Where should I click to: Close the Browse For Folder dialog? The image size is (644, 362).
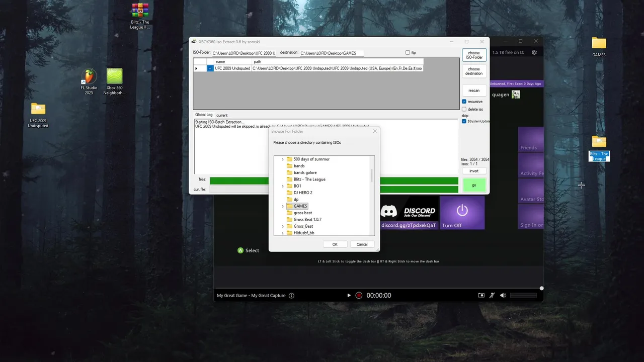374,131
